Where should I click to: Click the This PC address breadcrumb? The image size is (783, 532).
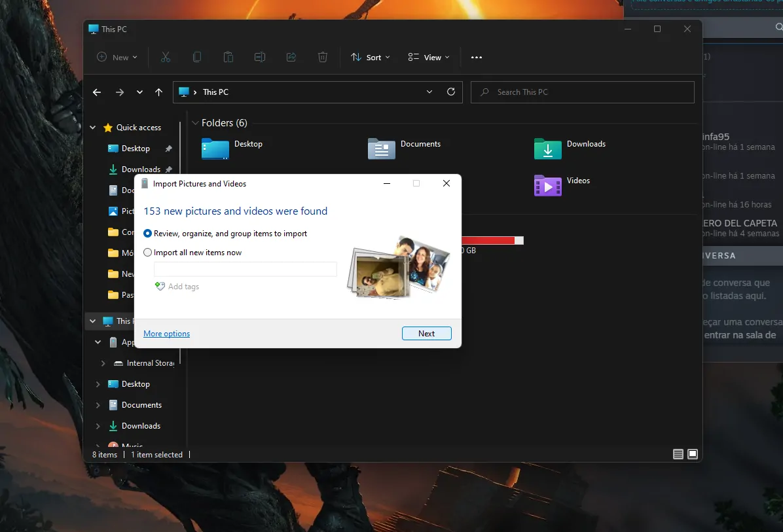pos(216,92)
